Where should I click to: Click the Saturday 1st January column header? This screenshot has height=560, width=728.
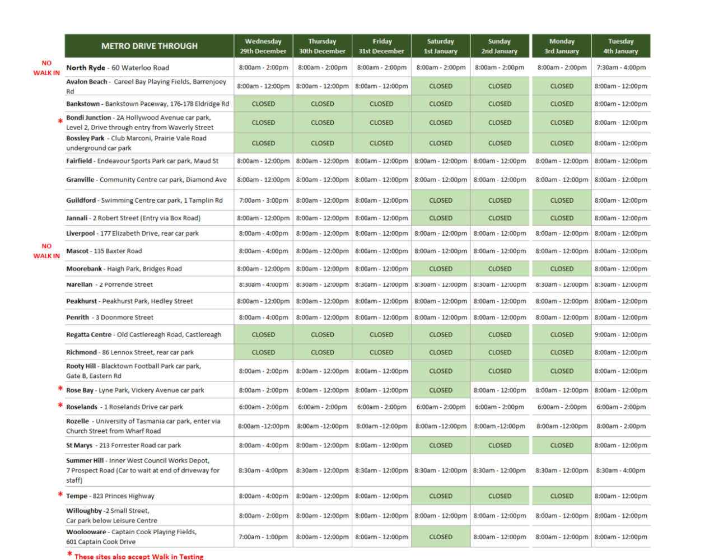coord(440,46)
